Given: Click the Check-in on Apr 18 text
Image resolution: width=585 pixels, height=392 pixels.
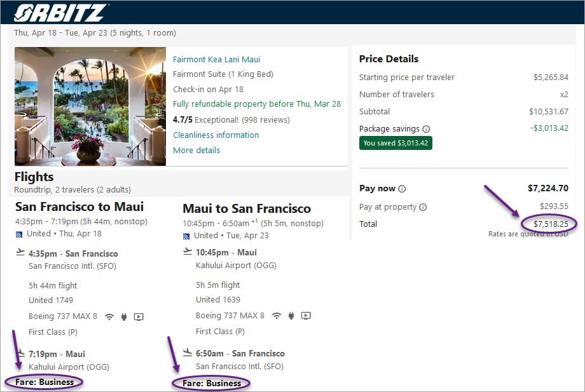Looking at the screenshot, I should tap(208, 90).
